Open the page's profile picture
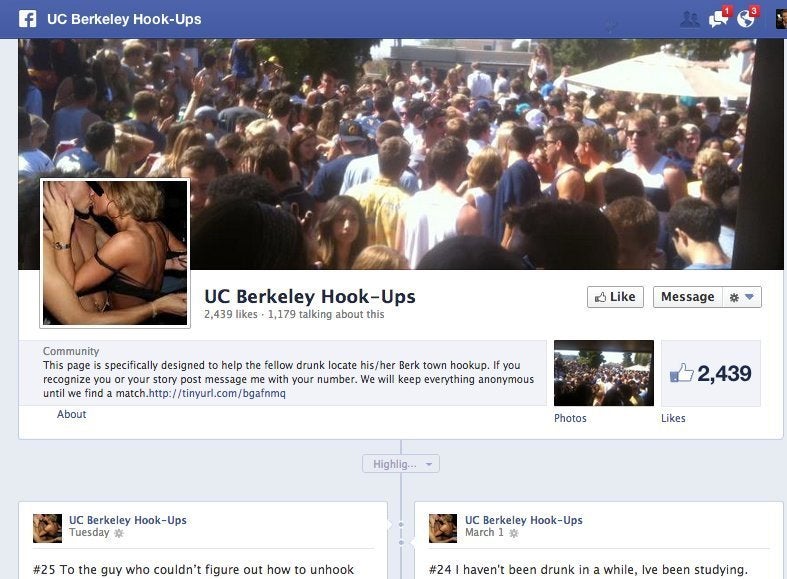The image size is (787, 579). click(115, 253)
